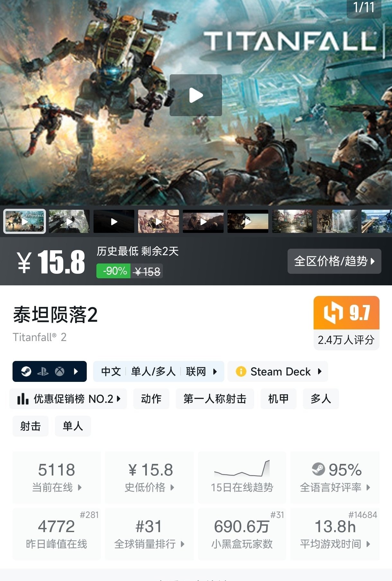Select the 第一人称射击 tag
The image size is (392, 581).
[x=215, y=399]
